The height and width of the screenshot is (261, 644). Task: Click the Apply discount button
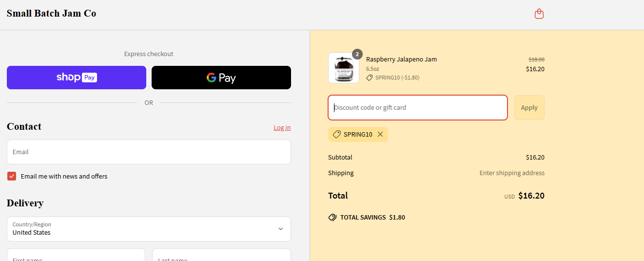tap(529, 107)
